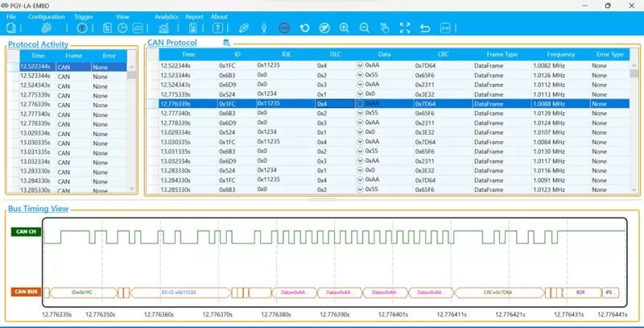Click the fit-to-screen expand icon
The width and height of the screenshot is (644, 328).
point(405,28)
